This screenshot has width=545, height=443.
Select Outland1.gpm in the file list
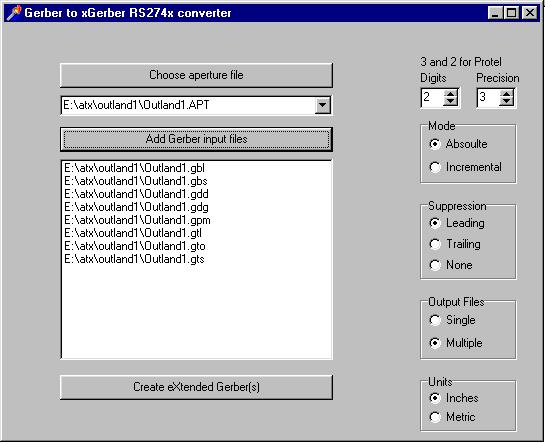[137, 220]
